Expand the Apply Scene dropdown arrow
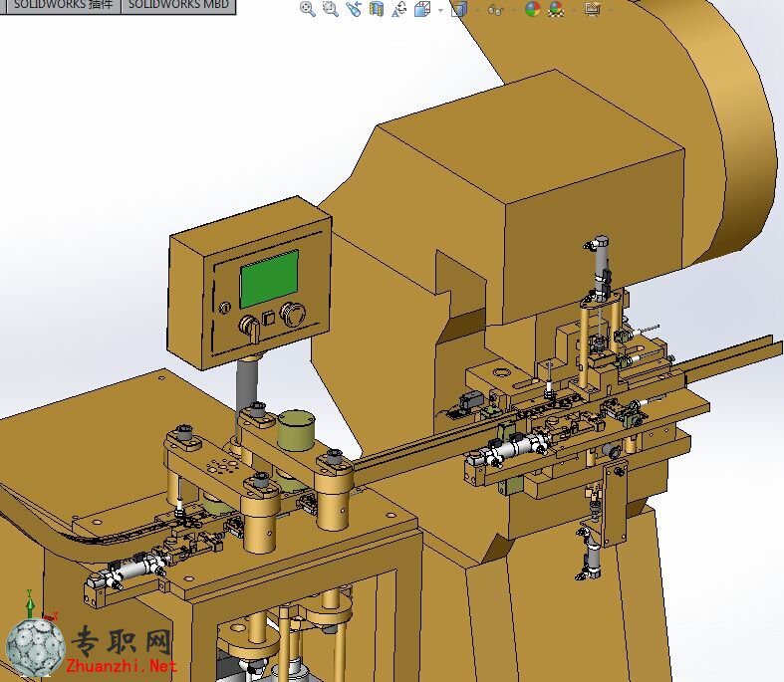 pos(575,10)
